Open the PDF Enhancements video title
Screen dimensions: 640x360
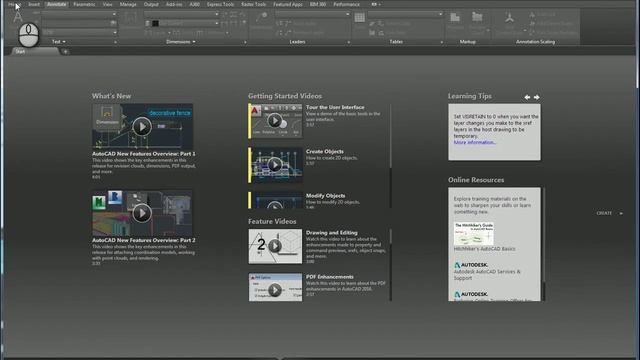(x=329, y=277)
